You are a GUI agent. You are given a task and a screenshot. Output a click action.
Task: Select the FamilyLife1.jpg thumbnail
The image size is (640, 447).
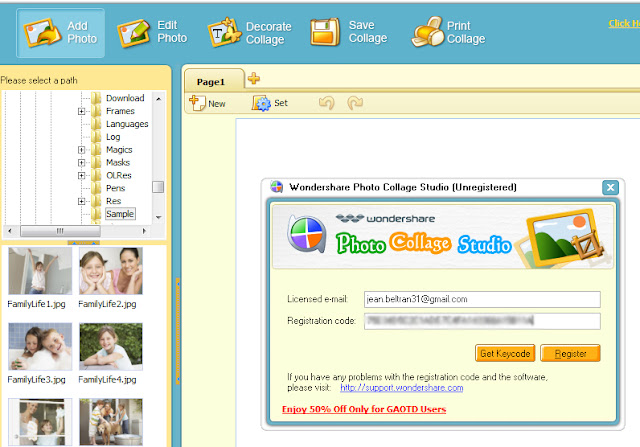tap(40, 271)
